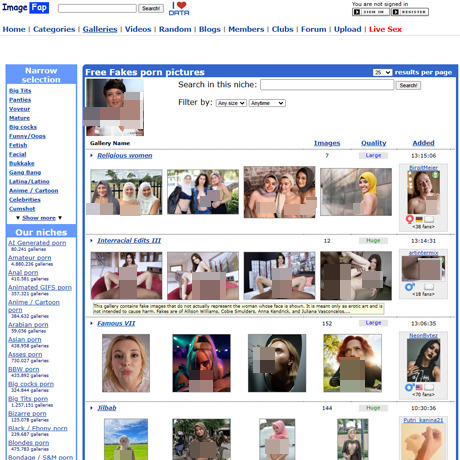The image size is (460, 460).
Task: Click Search! button beside niche search field
Action: (408, 86)
